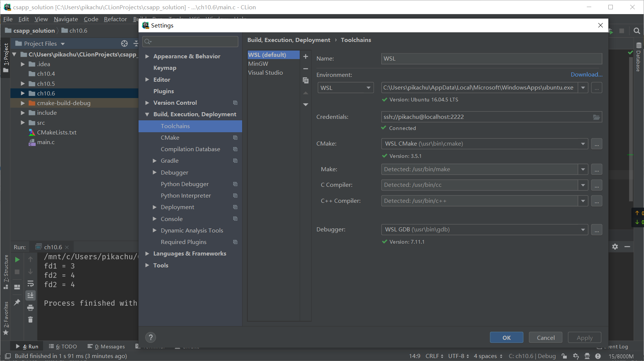Clear all Run console output trash icon
This screenshot has width=644, height=361.
(30, 320)
